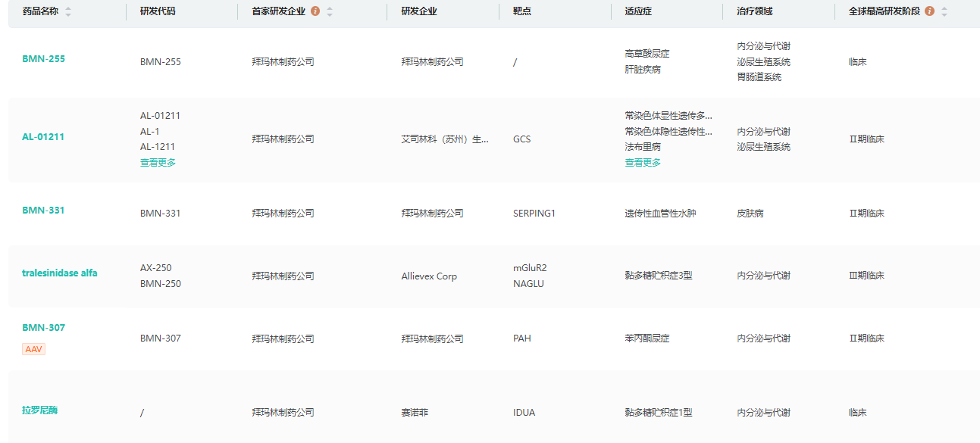The image size is (980, 443).
Task: Select the 胃肠道系统 therapy area text
Action: pyautogui.click(x=759, y=77)
